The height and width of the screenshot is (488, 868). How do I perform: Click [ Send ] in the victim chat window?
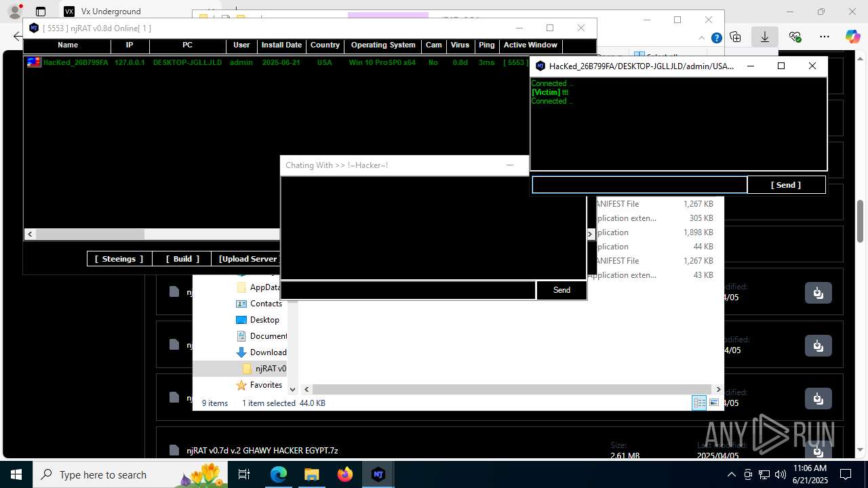[x=786, y=184]
